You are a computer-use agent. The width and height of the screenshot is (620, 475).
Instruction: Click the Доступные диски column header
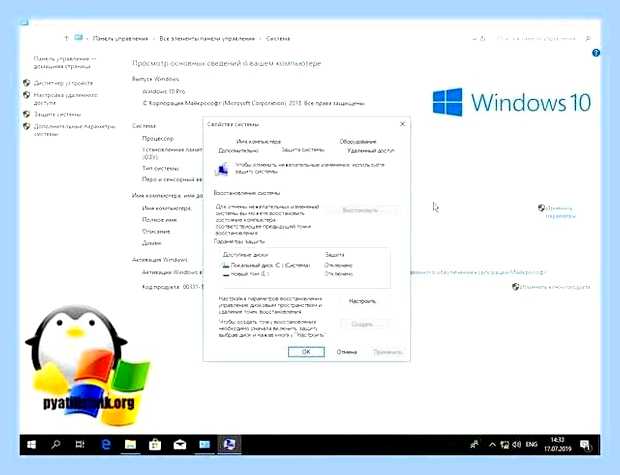click(245, 255)
